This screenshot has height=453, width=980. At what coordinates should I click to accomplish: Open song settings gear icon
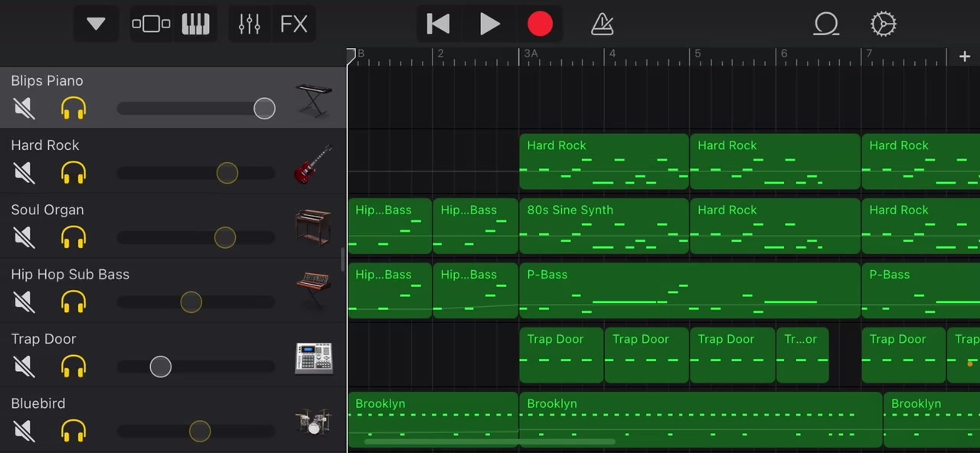884,24
